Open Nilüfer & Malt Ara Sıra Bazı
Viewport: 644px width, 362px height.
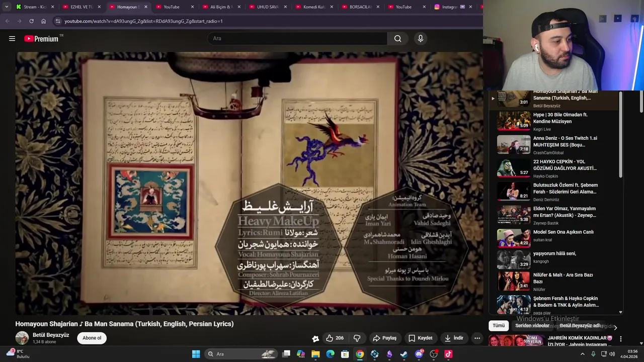[x=553, y=282]
